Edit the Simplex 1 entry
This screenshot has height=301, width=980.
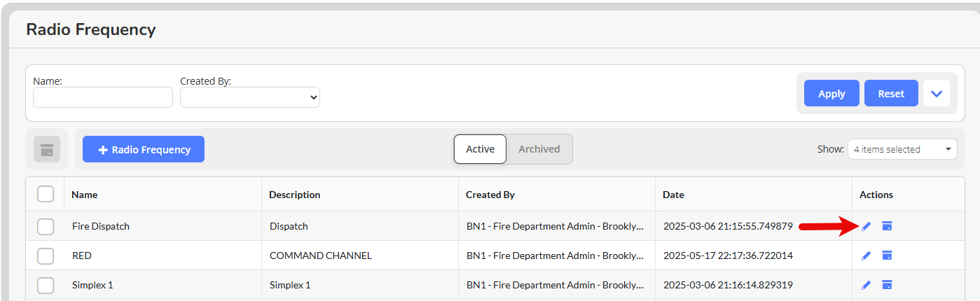coord(867,285)
